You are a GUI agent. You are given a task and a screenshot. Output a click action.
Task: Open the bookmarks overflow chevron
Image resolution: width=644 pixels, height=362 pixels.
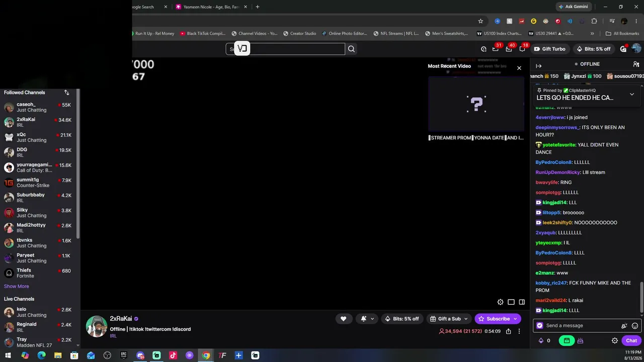[x=592, y=34]
